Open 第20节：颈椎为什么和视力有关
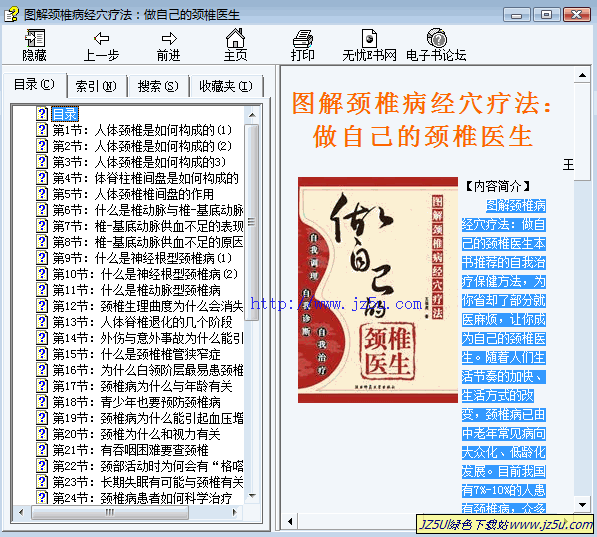This screenshot has height=537, width=597. pos(136,434)
